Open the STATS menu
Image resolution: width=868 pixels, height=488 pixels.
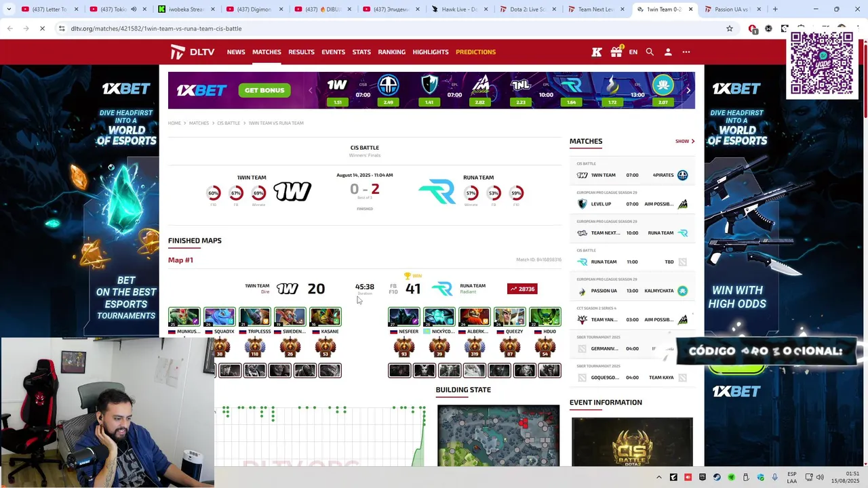coord(361,52)
